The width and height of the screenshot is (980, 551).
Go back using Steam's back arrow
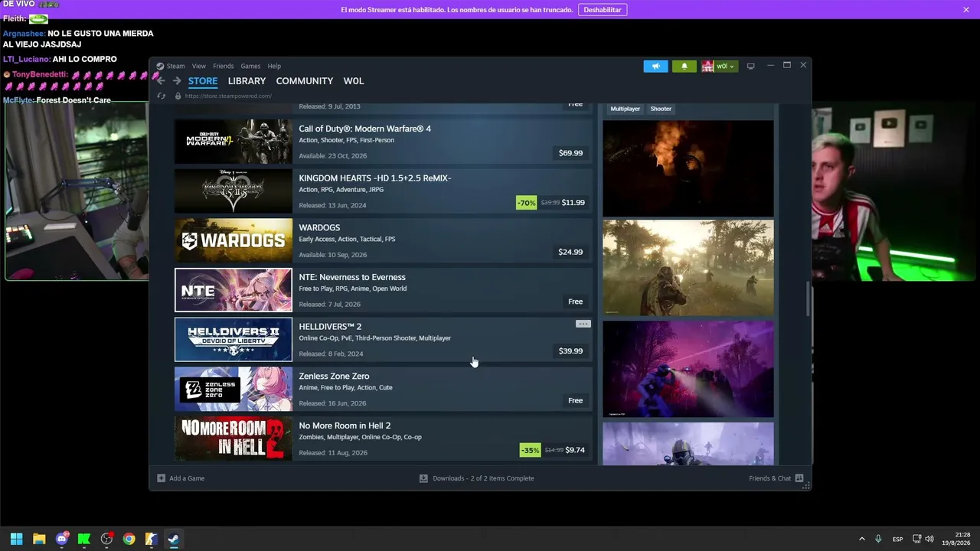click(161, 81)
